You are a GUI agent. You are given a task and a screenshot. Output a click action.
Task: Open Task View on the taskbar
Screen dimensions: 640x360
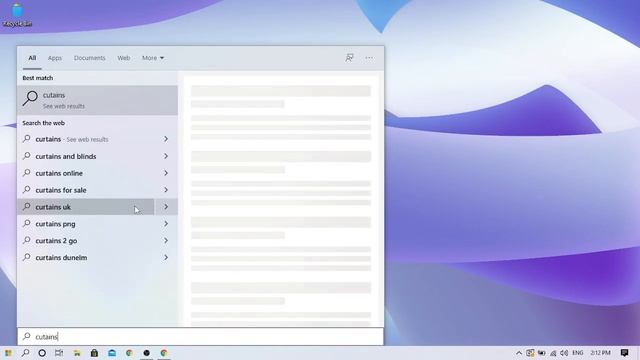[x=59, y=353]
